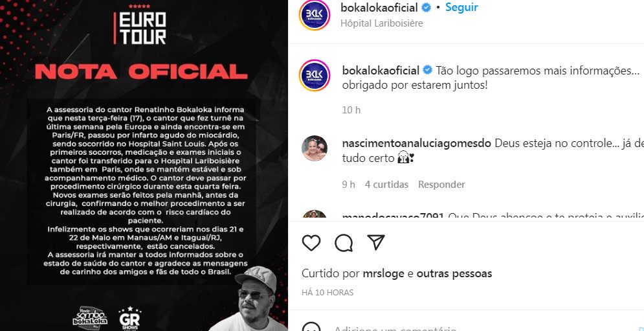Open comments via the speech bubble icon

344,243
